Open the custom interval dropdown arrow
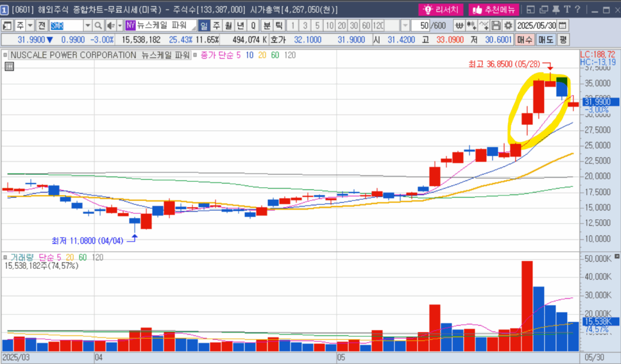 coord(404,25)
